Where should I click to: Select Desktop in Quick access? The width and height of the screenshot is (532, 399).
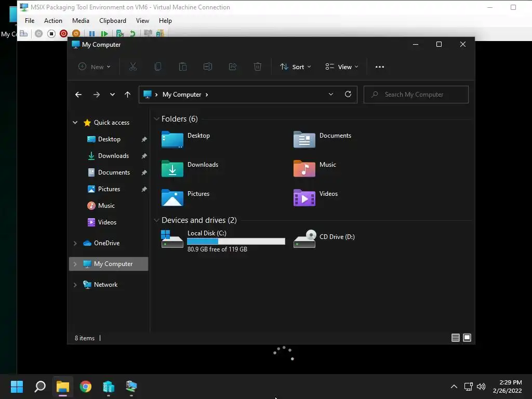[x=109, y=139]
